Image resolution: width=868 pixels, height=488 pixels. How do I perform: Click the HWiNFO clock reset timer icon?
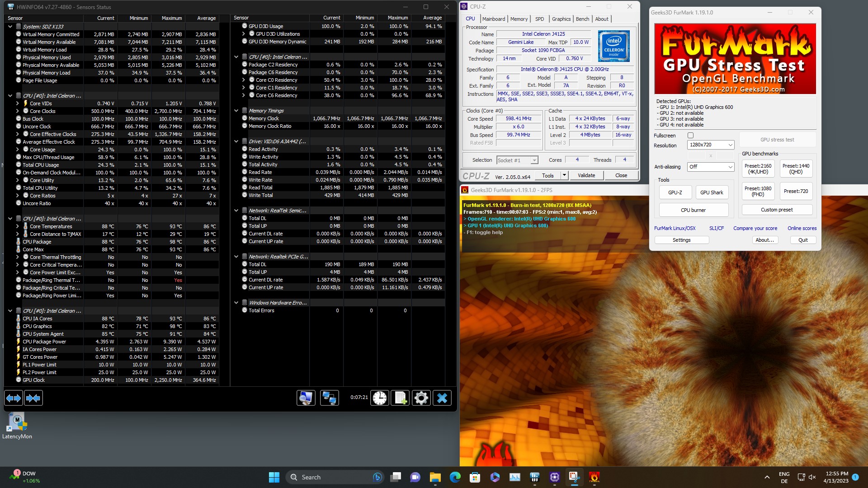point(380,398)
